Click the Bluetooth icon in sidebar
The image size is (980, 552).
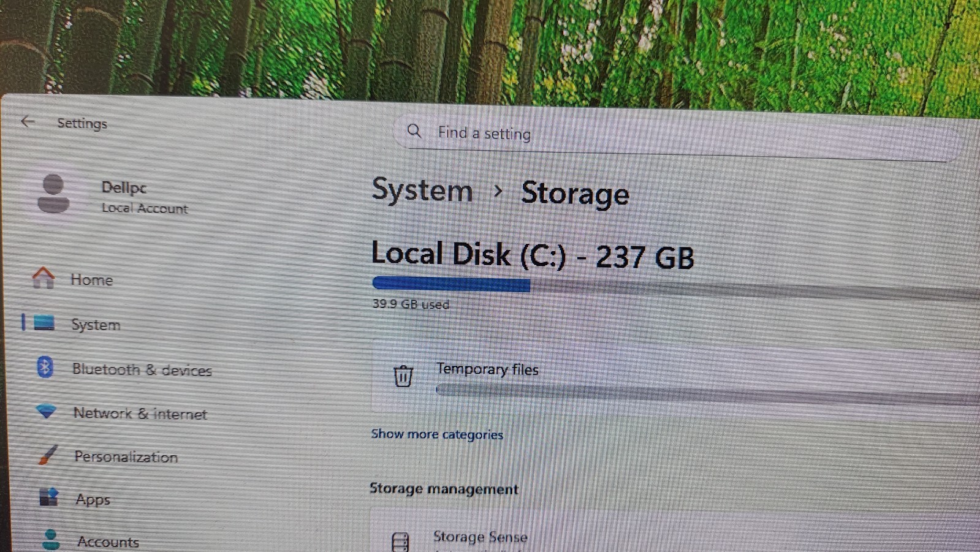(45, 367)
